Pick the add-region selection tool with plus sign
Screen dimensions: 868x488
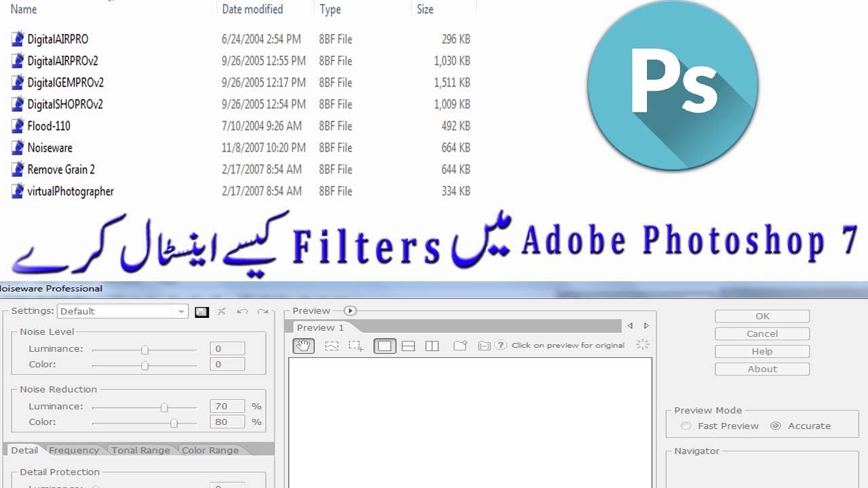tap(356, 346)
